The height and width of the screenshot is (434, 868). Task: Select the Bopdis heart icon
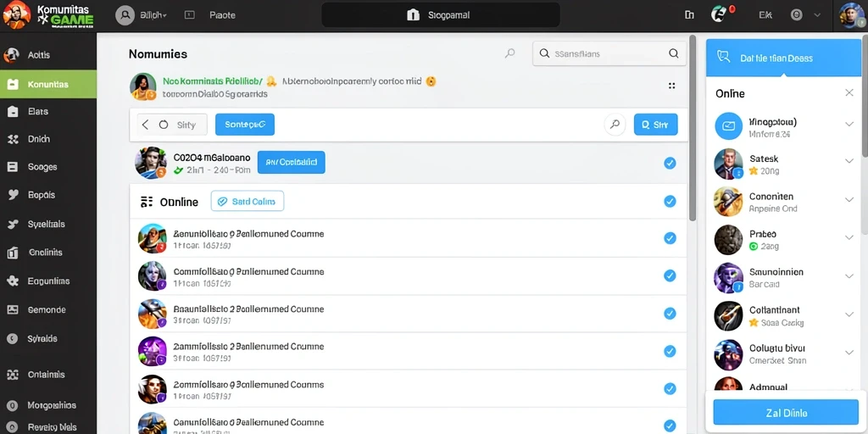point(13,195)
